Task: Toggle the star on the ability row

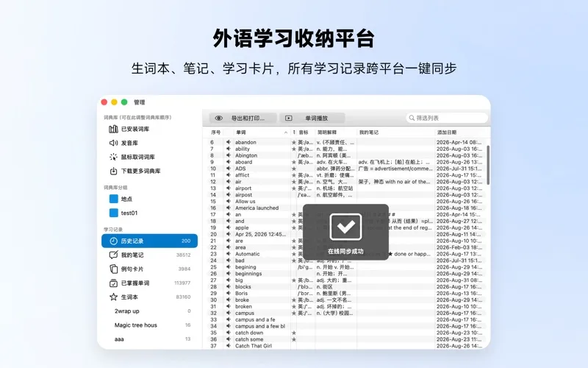Action: (294, 149)
